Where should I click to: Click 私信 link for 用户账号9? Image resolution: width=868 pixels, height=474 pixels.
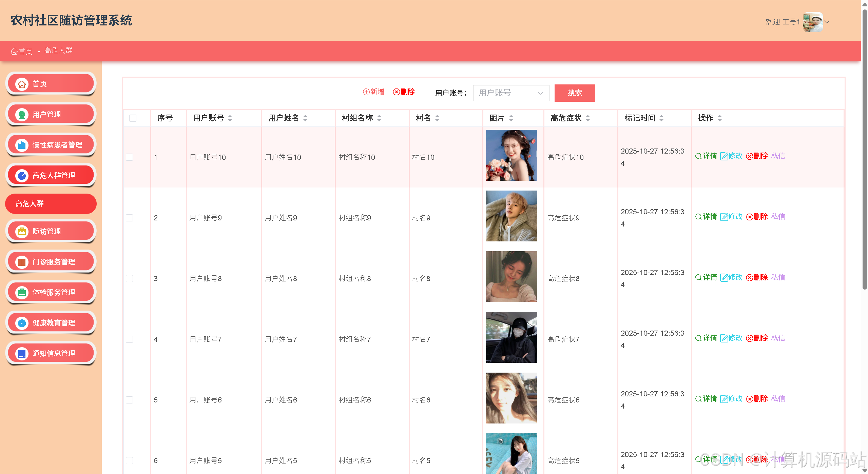(778, 217)
